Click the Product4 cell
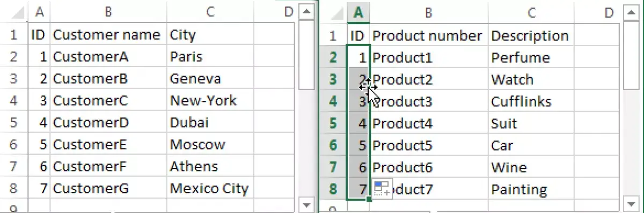Viewport: 644px width, 213px height. pos(429,123)
